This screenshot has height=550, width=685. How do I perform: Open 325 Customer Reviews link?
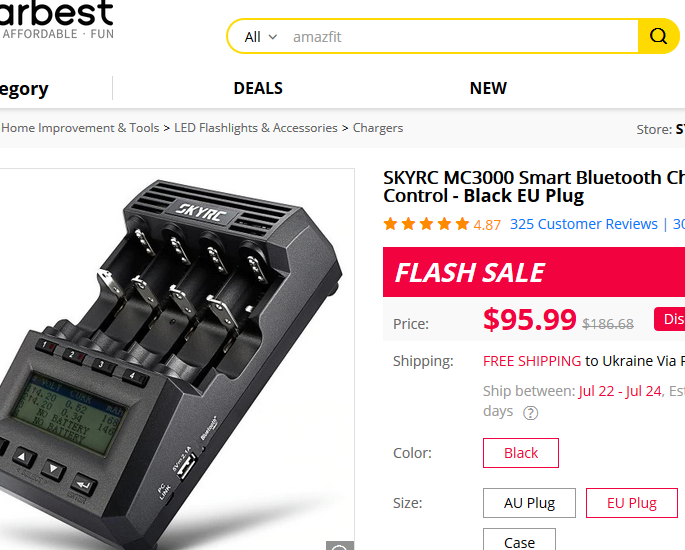click(x=584, y=224)
